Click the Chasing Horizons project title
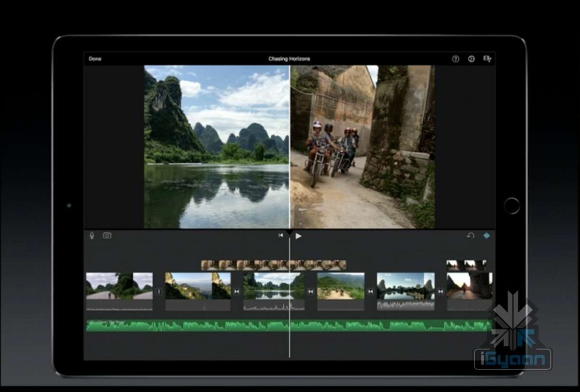 point(289,59)
